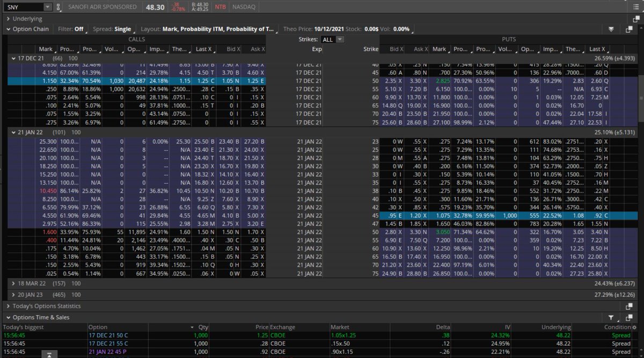Click the Strike column header
644x358 pixels.
coord(370,49)
